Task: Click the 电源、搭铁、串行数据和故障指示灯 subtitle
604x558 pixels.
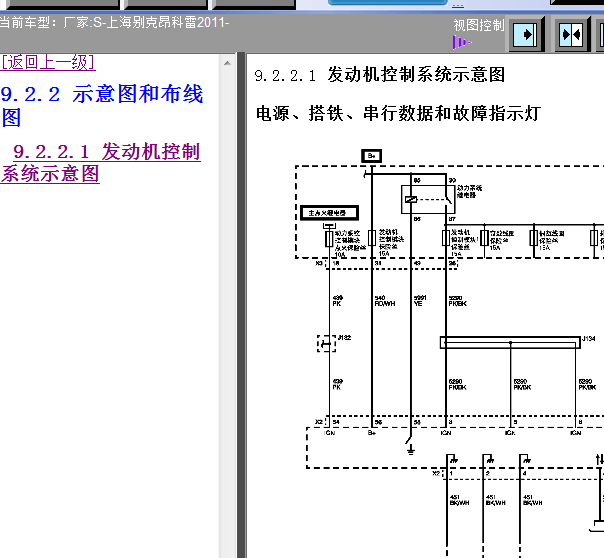Action: point(398,113)
